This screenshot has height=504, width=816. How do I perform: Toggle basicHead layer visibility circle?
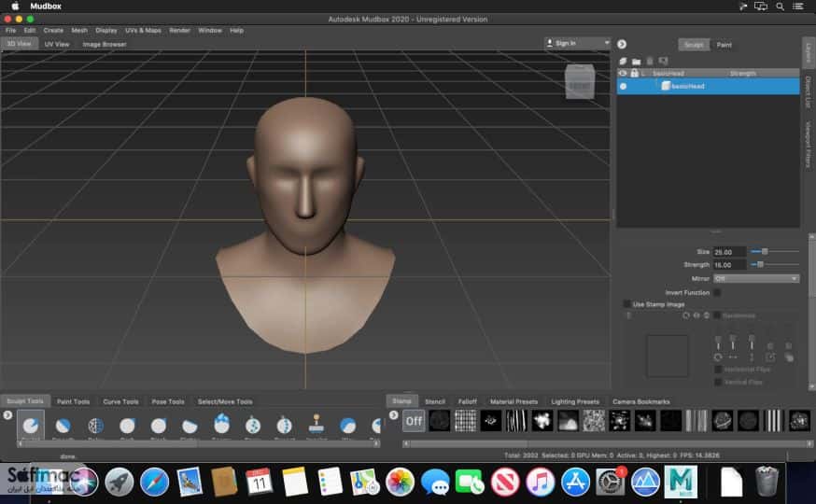624,86
